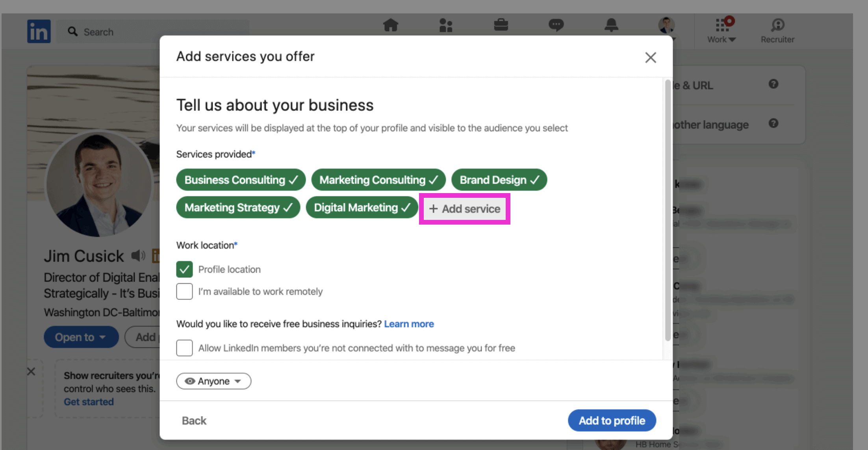Image resolution: width=868 pixels, height=450 pixels.
Task: Dismiss the recruiters prompt with the X
Action: [x=31, y=371]
